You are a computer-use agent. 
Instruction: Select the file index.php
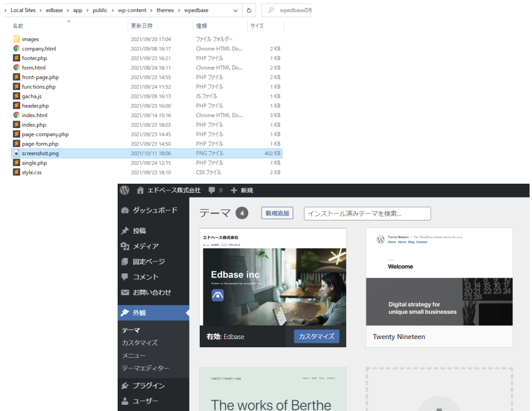[34, 125]
